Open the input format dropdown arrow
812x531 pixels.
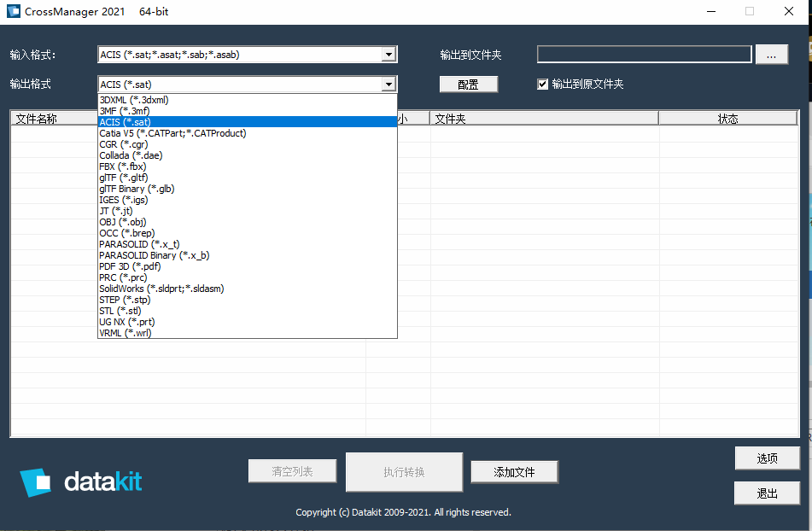(x=388, y=55)
